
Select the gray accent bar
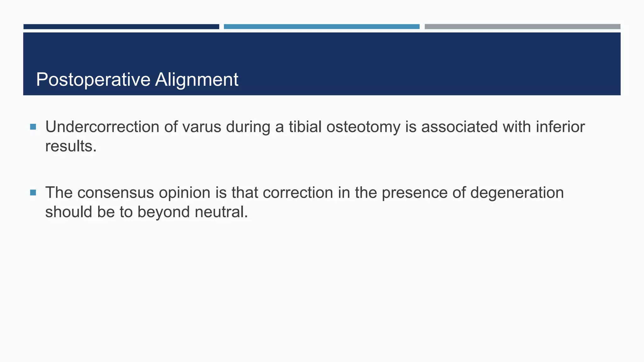522,27
